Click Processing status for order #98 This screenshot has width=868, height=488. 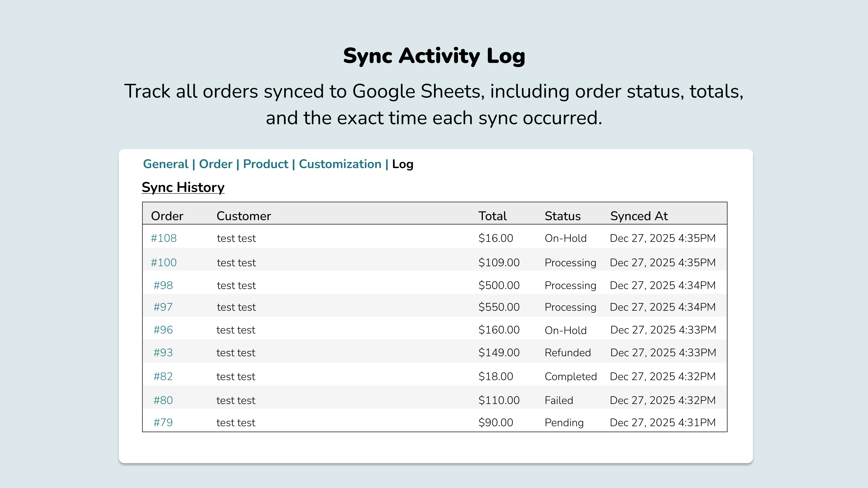tap(570, 285)
